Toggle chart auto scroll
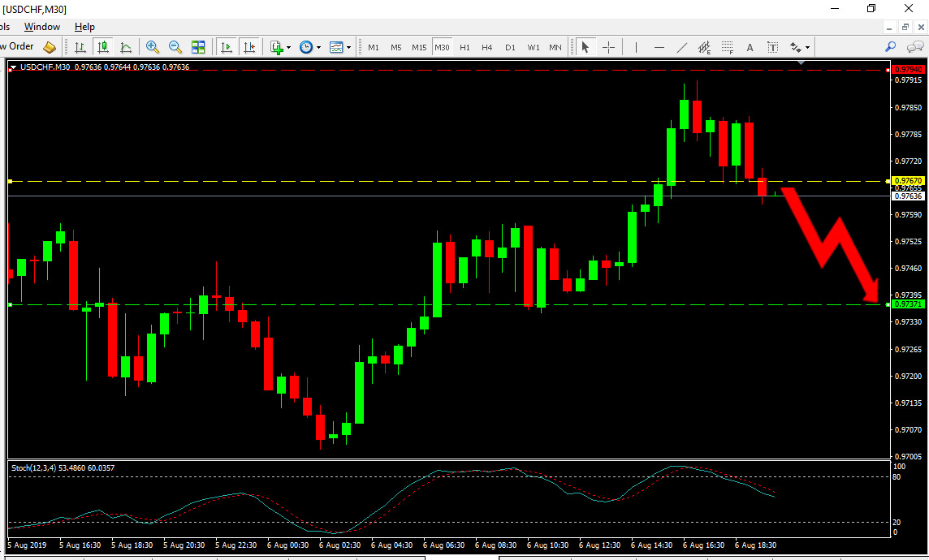The width and height of the screenshot is (929, 560). click(x=227, y=47)
